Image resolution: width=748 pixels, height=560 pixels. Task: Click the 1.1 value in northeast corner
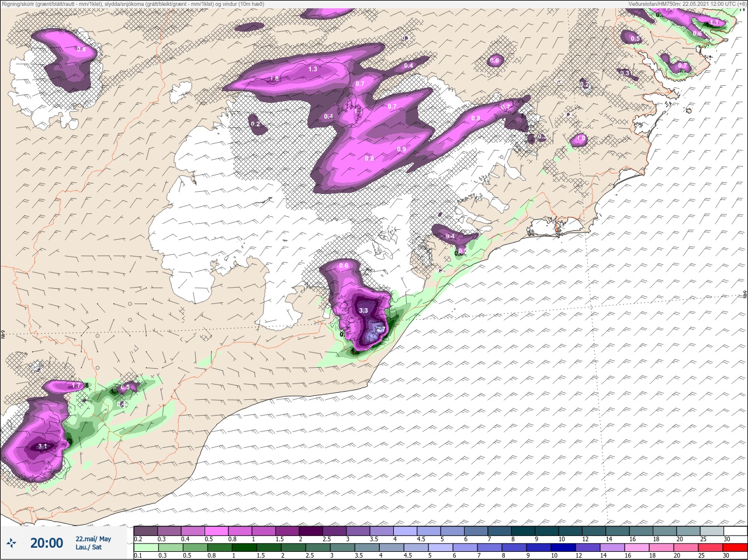[x=715, y=22]
